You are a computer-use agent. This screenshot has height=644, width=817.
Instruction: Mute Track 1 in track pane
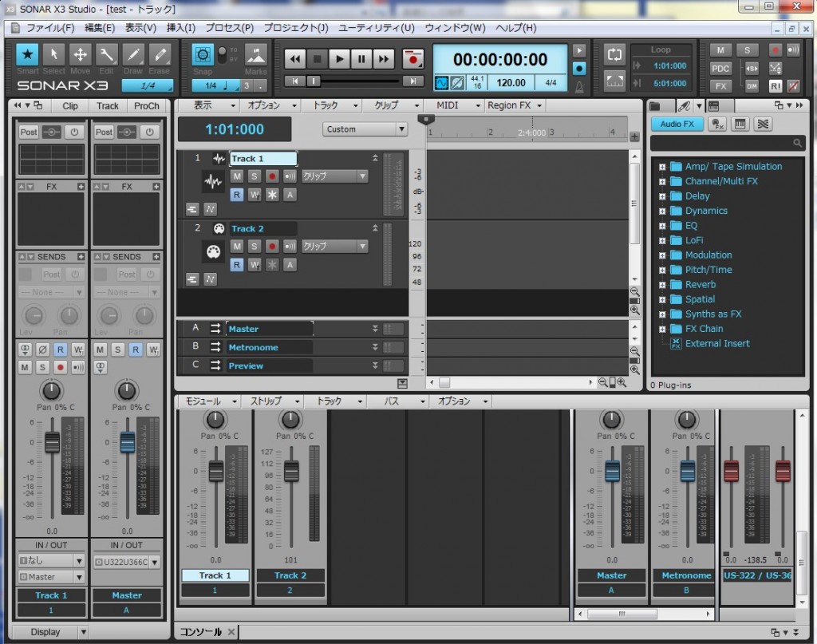click(237, 176)
